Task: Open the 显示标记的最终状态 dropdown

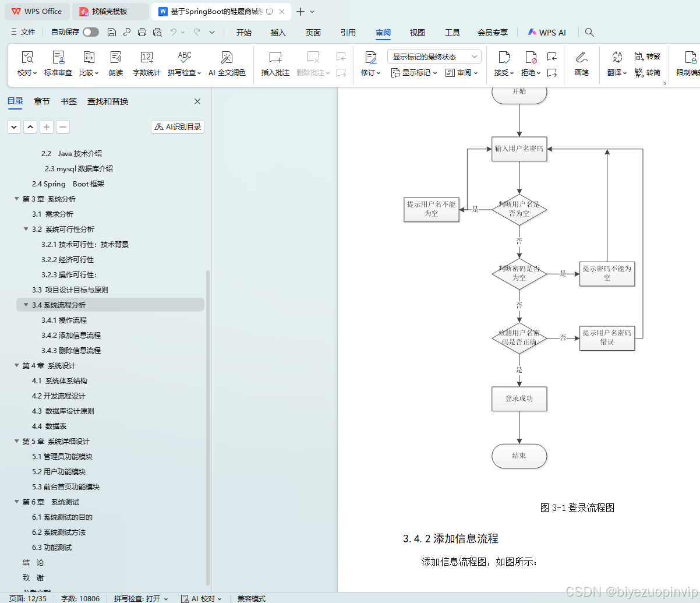Action: (433, 56)
